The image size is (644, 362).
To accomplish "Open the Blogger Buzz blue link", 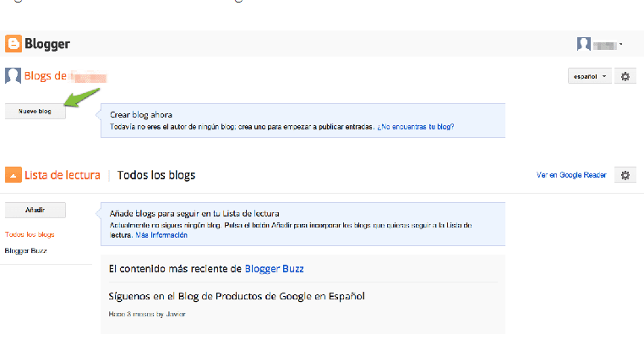I will click(274, 269).
